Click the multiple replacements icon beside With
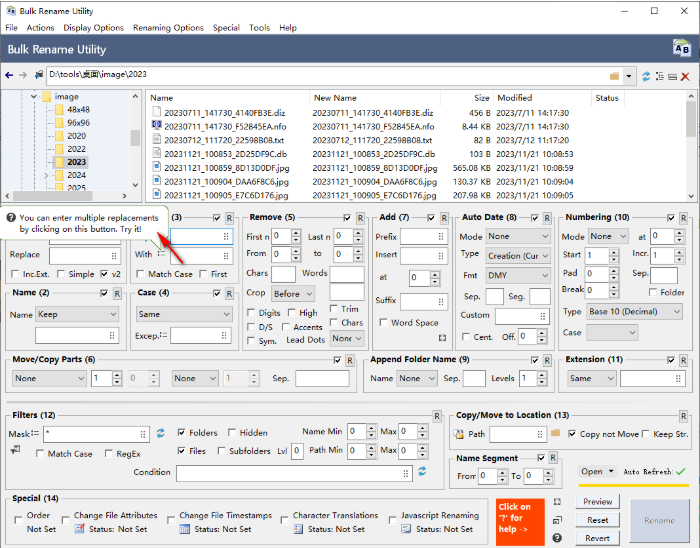Image resolution: width=700 pixels, height=548 pixels. coord(161,253)
